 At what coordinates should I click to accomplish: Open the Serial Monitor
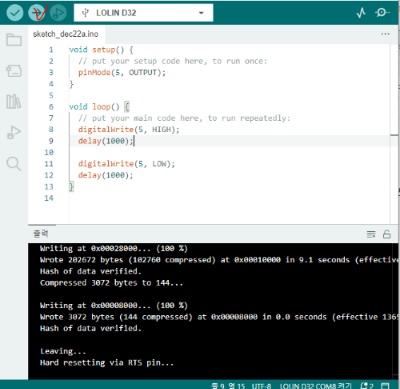tap(382, 13)
